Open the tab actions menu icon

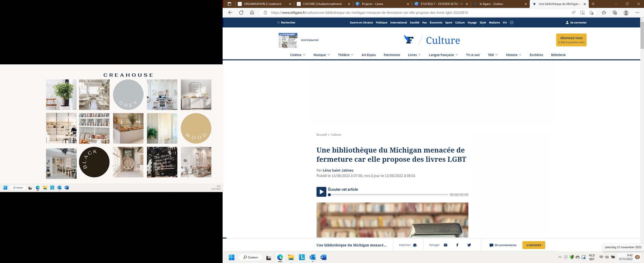tap(229, 4)
